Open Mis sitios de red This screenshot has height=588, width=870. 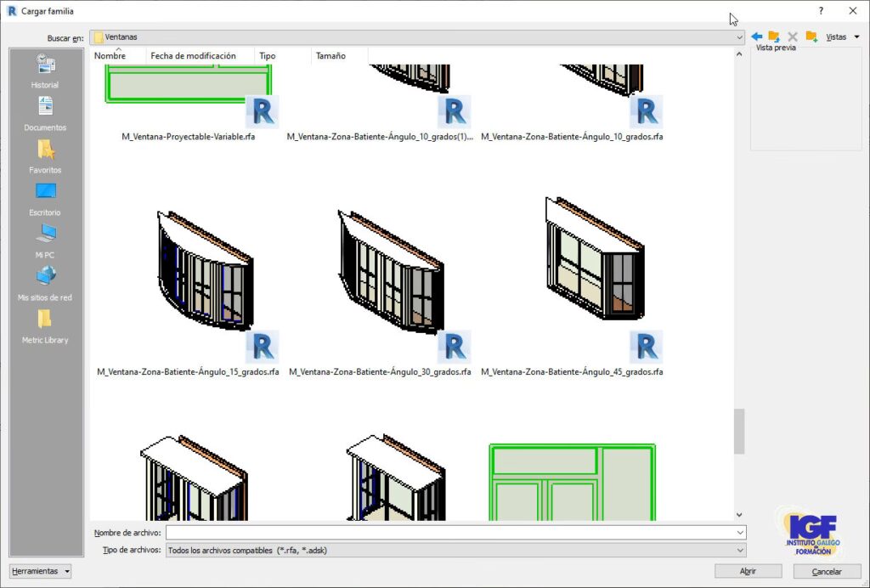[x=45, y=283]
